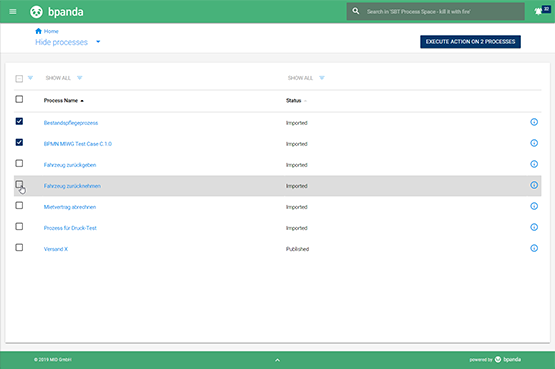This screenshot has width=555, height=369.
Task: Uncheck the Bestandspflegeprozess checkbox
Action: 19,121
